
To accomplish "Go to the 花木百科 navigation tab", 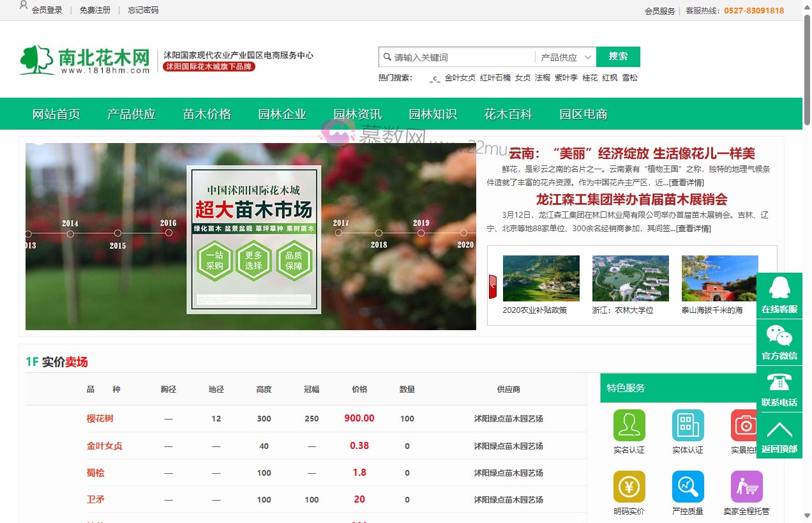I will pos(508,114).
